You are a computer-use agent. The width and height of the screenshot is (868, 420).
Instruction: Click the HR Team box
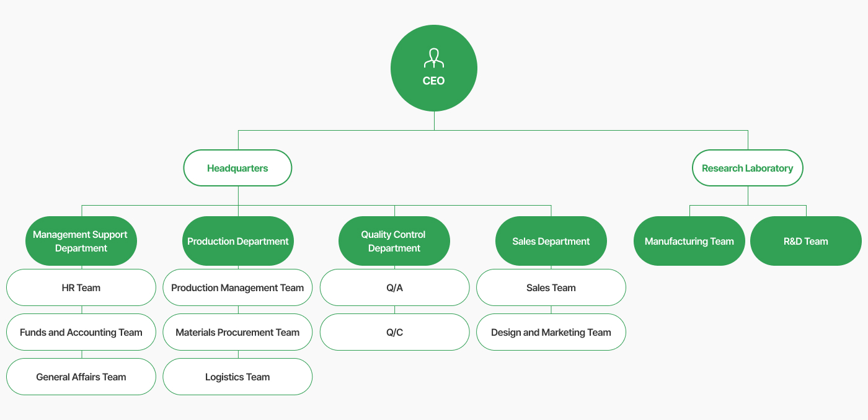[x=81, y=287]
